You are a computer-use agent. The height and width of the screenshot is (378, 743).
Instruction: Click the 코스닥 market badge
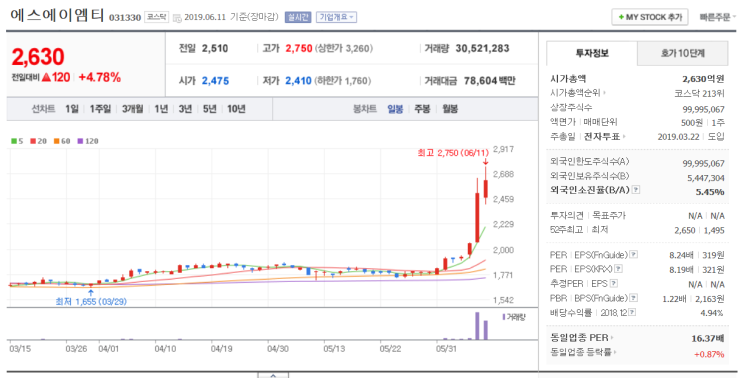point(156,17)
